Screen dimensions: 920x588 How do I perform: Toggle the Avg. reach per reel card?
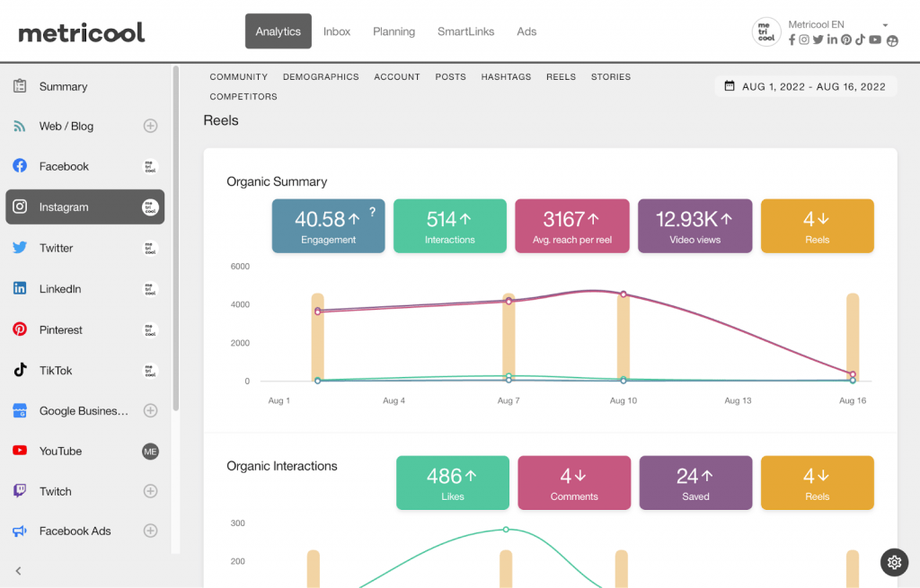click(572, 225)
